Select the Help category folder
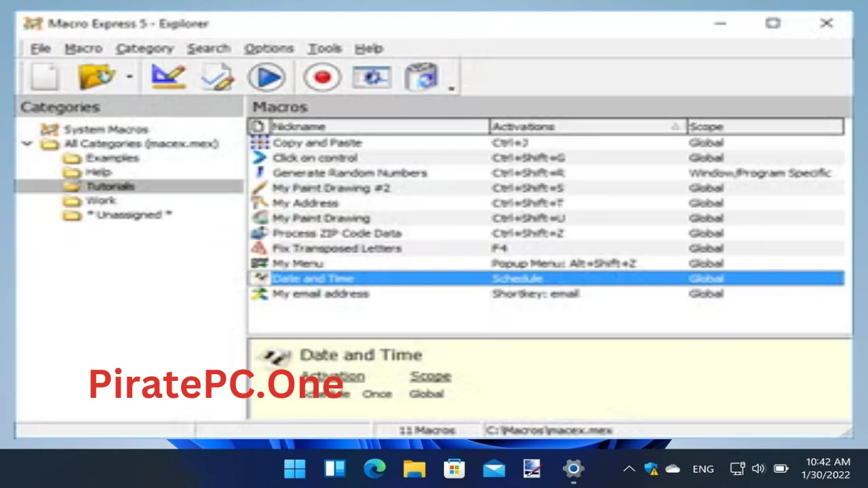Viewport: 868px width, 488px height. [x=98, y=172]
